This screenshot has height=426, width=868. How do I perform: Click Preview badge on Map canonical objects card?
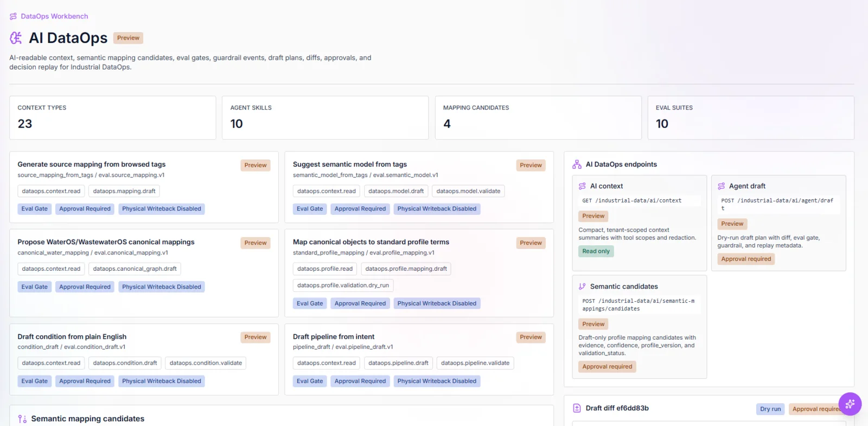[x=531, y=243]
